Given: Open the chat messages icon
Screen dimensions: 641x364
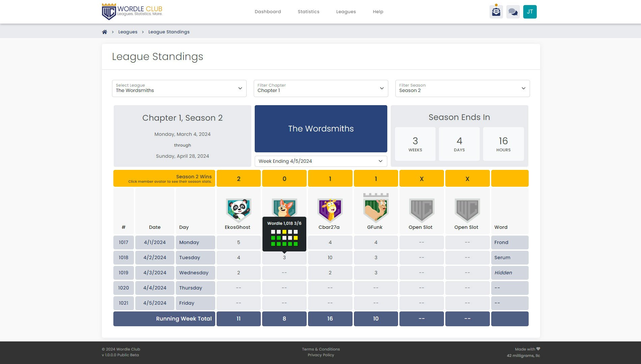Looking at the screenshot, I should [513, 12].
